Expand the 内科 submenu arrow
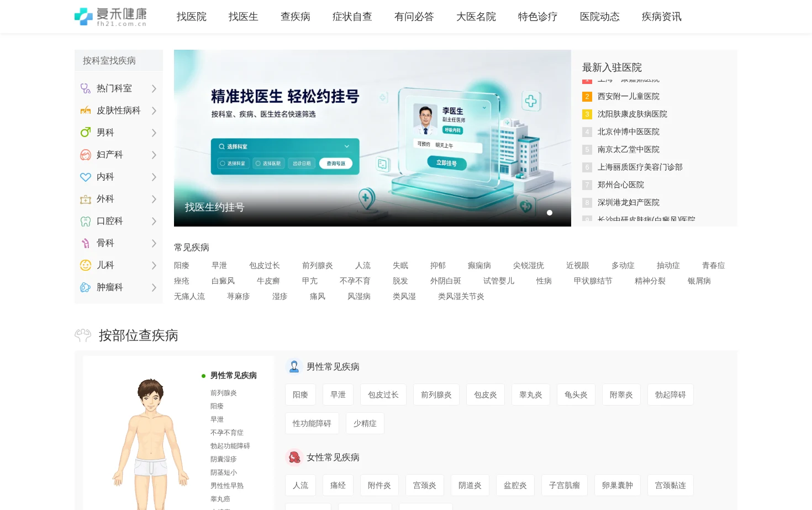 click(x=154, y=177)
